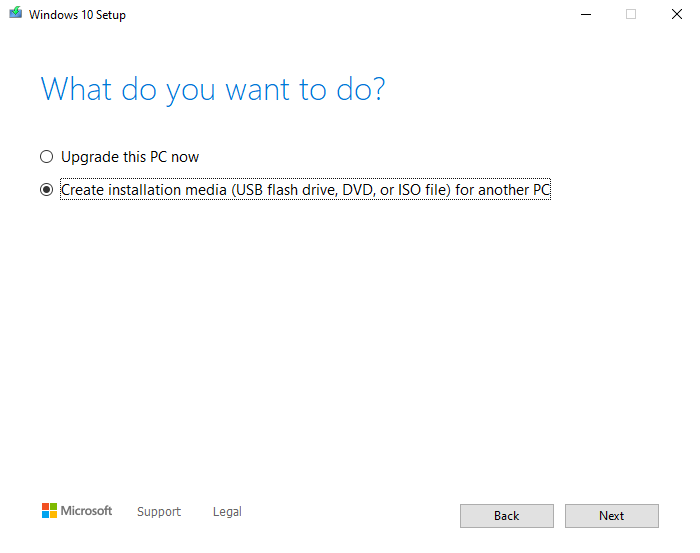Go to the previous step with Back
This screenshot has height=553, width=700.
point(507,516)
